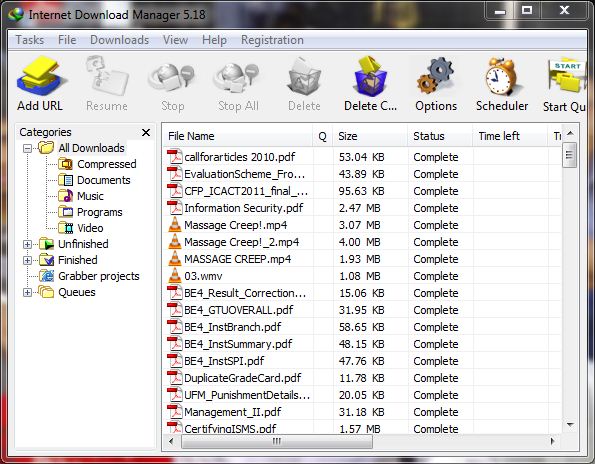Sort by the Status column header
The height and width of the screenshot is (464, 595).
(x=440, y=136)
